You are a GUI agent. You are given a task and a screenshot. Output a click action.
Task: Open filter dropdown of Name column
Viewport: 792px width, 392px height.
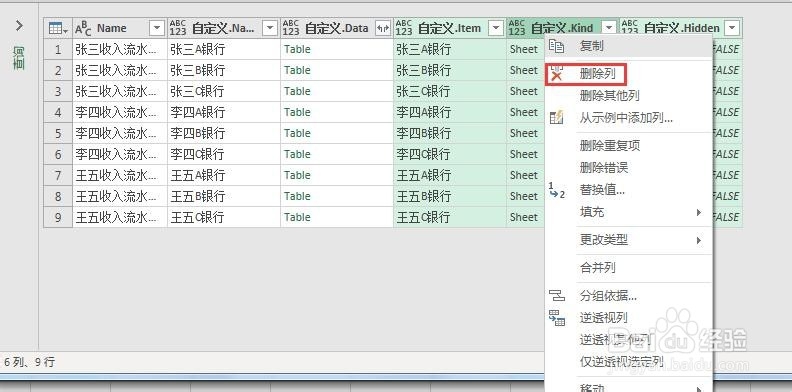click(158, 29)
